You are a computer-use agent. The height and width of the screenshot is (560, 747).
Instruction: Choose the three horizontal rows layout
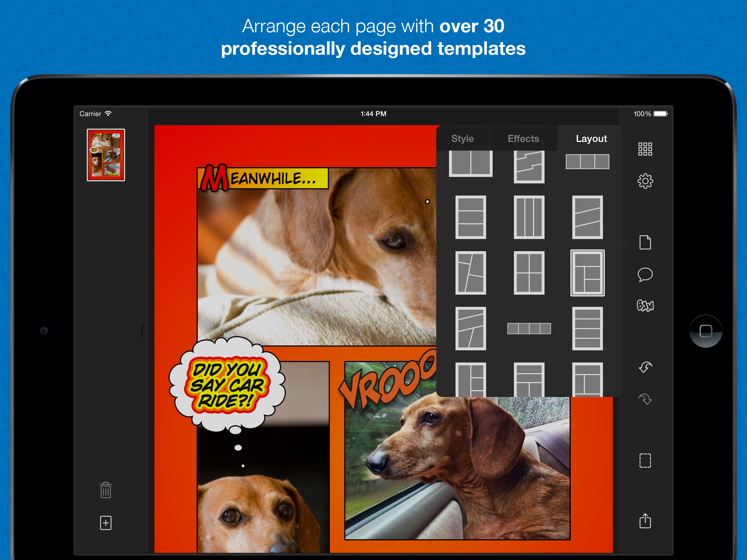470,217
